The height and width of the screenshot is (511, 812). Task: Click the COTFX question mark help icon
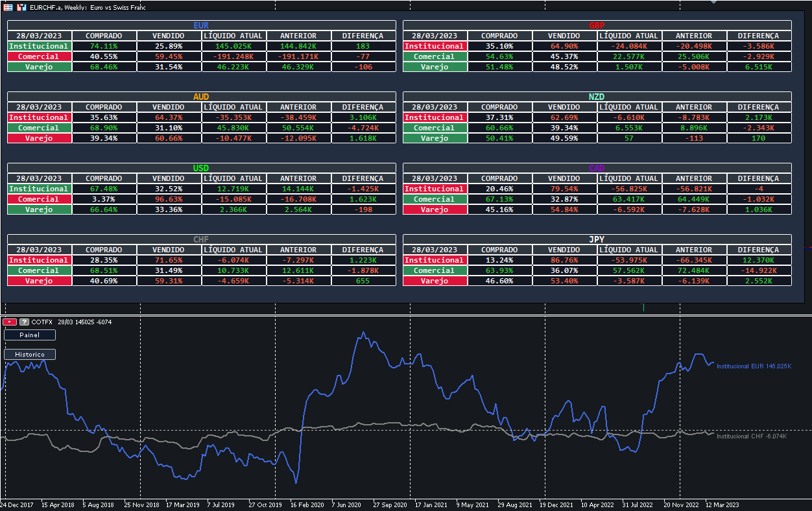click(24, 322)
